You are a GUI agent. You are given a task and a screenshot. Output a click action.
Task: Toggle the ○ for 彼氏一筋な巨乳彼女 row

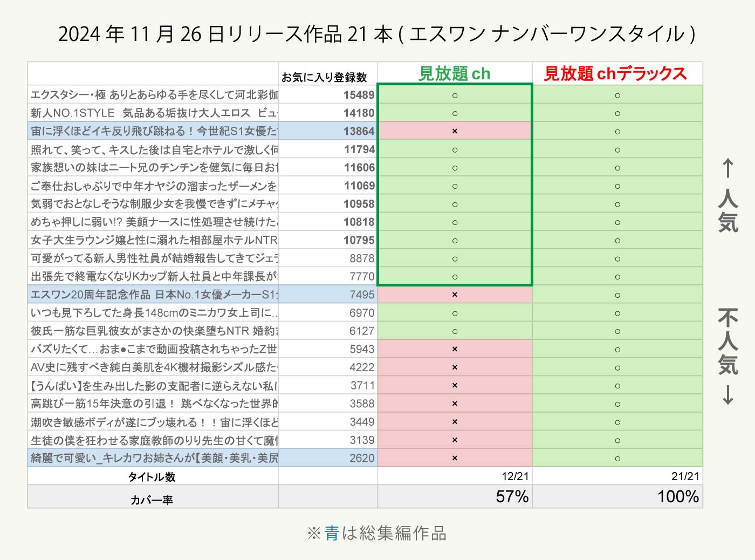tap(455, 331)
